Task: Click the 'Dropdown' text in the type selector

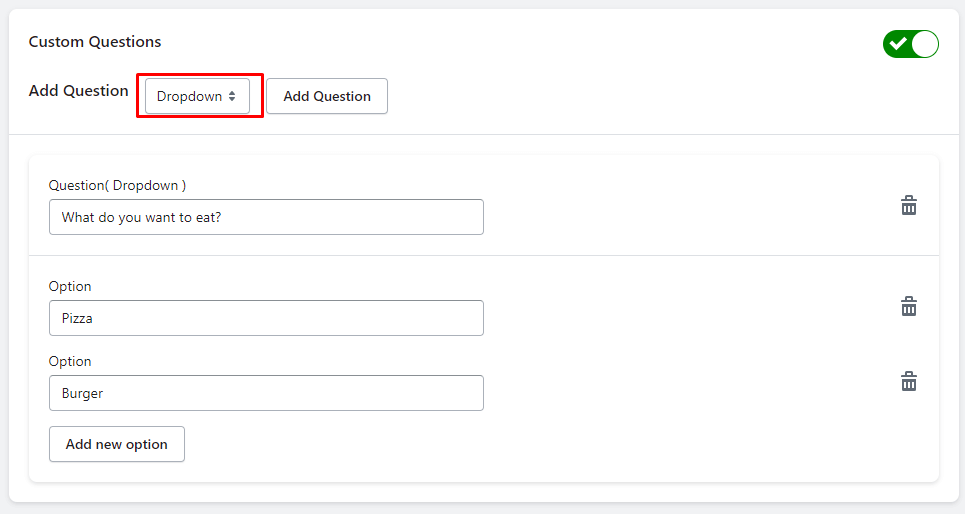Action: click(189, 97)
